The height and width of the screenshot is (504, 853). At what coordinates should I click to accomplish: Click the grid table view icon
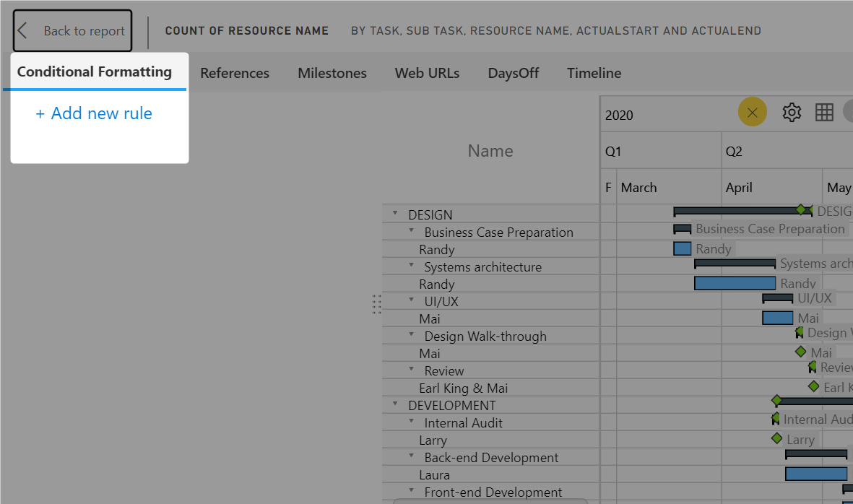pos(824,113)
